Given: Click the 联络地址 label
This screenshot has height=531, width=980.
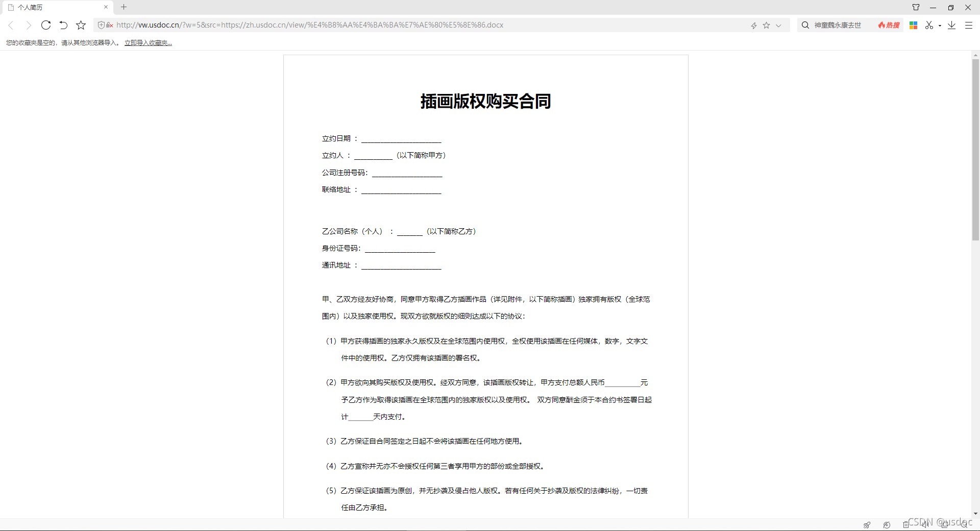Looking at the screenshot, I should point(336,189).
